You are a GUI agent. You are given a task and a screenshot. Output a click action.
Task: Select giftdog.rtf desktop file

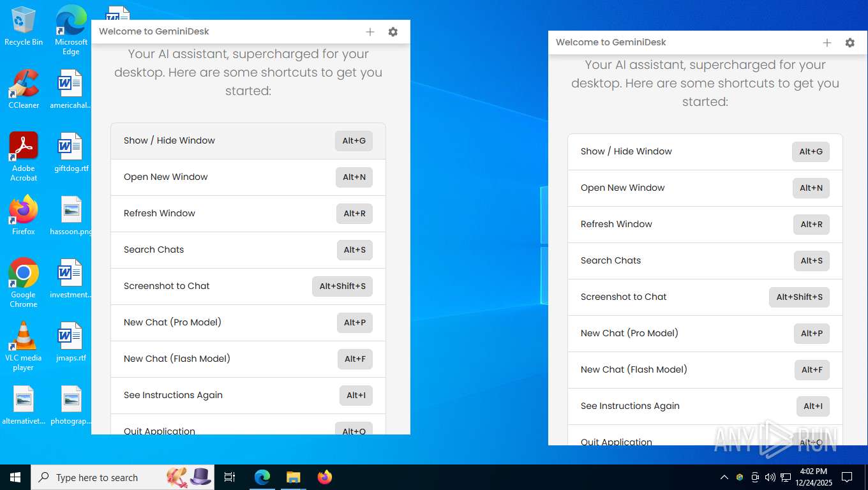71,153
